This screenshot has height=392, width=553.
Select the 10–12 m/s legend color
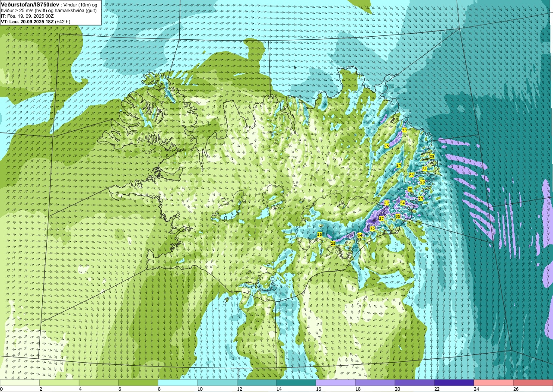pyautogui.click(x=217, y=383)
